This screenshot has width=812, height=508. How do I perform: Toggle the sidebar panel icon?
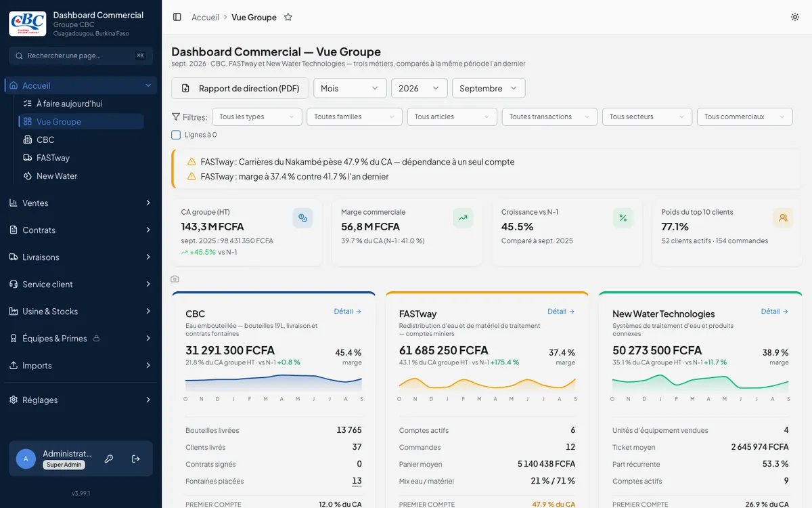(x=177, y=17)
